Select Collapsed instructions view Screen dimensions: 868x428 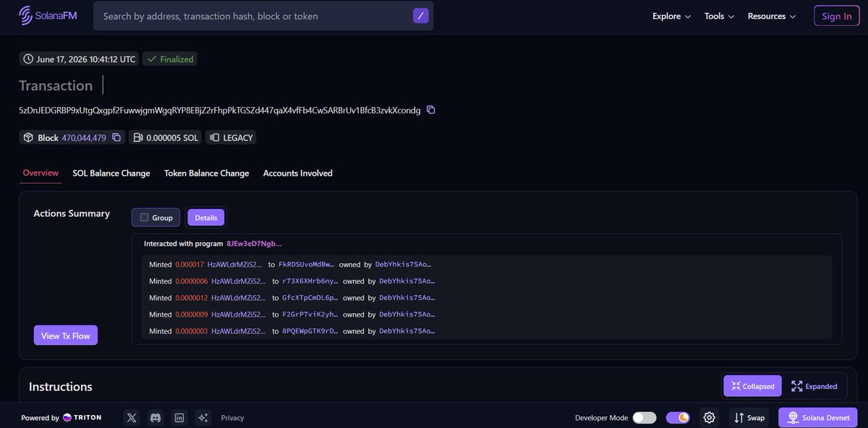(753, 386)
